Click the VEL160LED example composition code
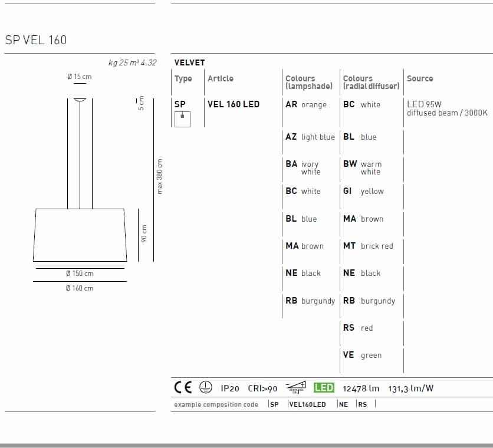 tap(307, 404)
